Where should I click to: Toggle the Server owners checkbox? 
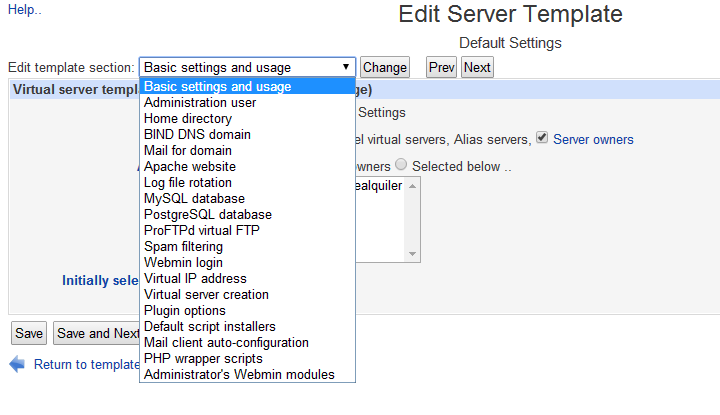[x=542, y=138]
